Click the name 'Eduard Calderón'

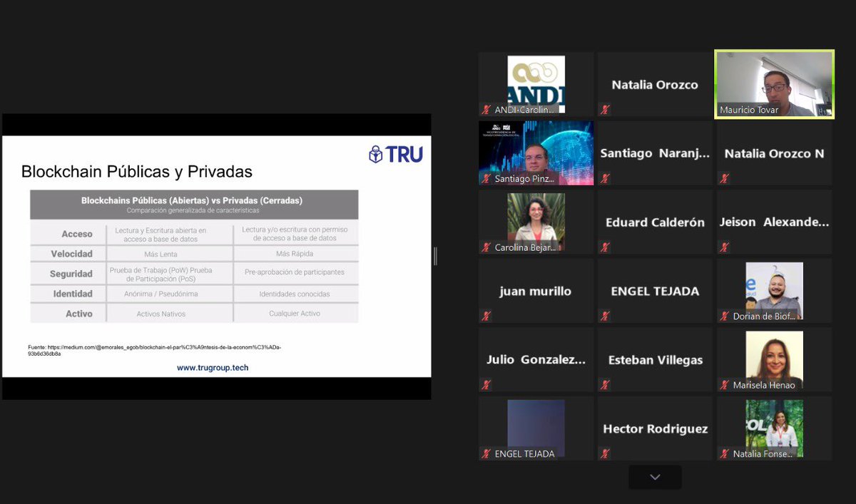pyautogui.click(x=655, y=222)
